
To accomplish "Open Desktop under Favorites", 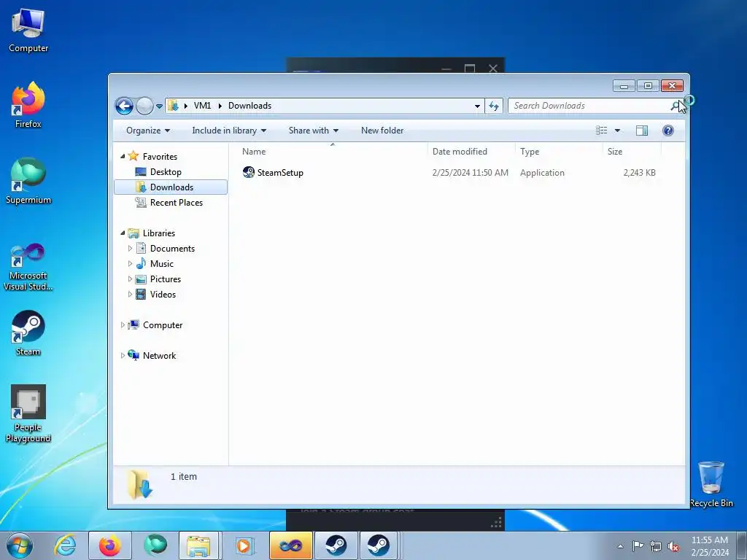I will pos(166,172).
